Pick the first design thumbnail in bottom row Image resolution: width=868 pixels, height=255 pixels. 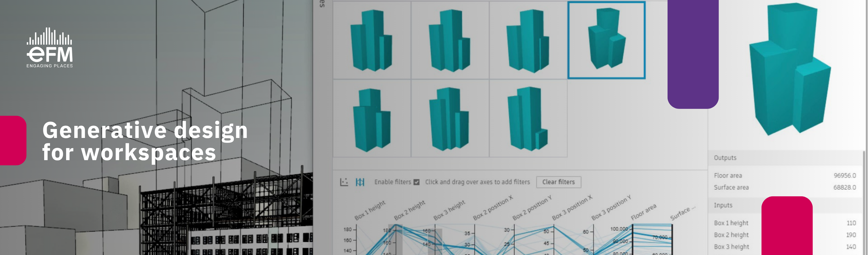(372, 118)
